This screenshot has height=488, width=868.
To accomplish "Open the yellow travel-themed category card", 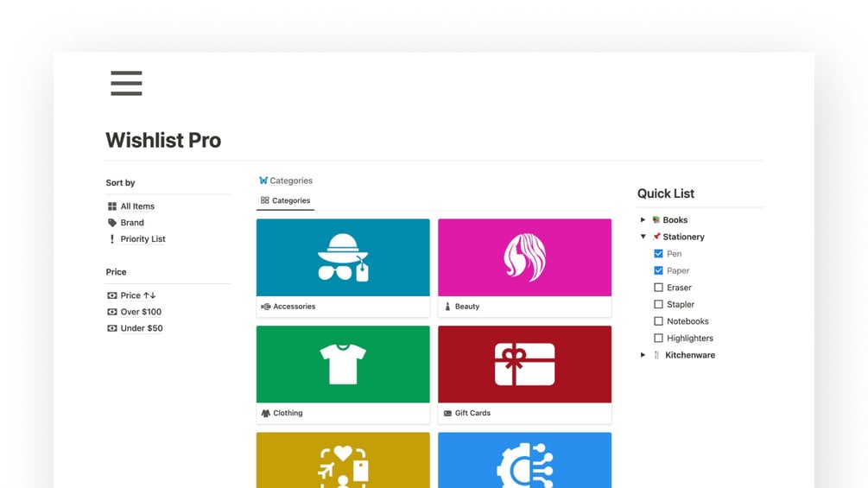I will click(343, 460).
